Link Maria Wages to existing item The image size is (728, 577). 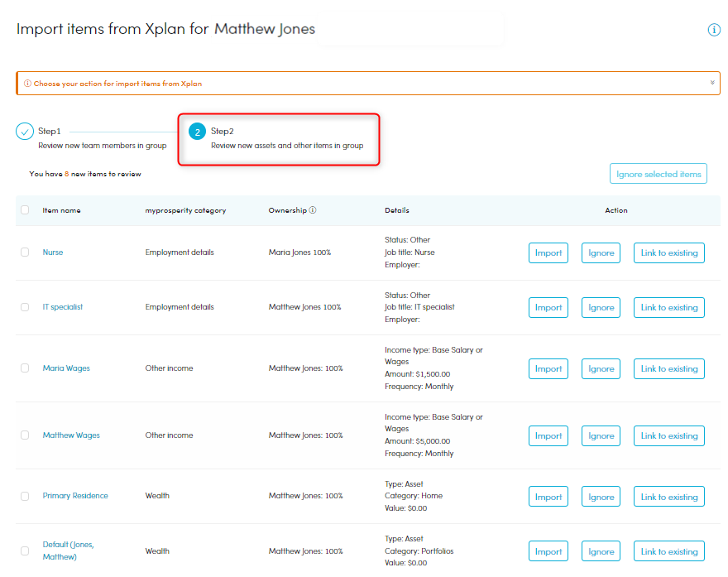point(668,369)
